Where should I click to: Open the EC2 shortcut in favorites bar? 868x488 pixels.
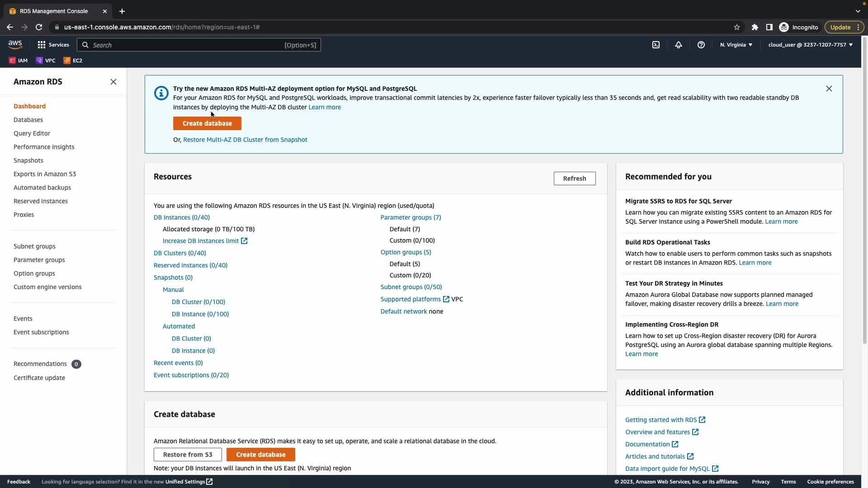click(x=73, y=61)
